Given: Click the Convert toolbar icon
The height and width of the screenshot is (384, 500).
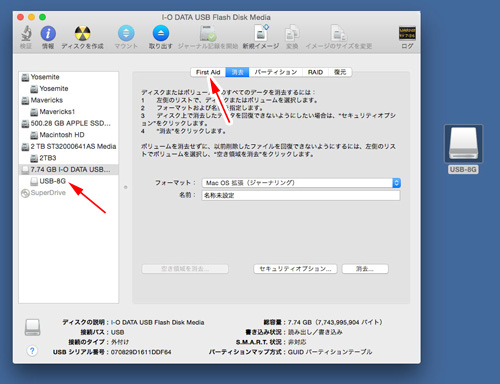Looking at the screenshot, I should pyautogui.click(x=292, y=33).
